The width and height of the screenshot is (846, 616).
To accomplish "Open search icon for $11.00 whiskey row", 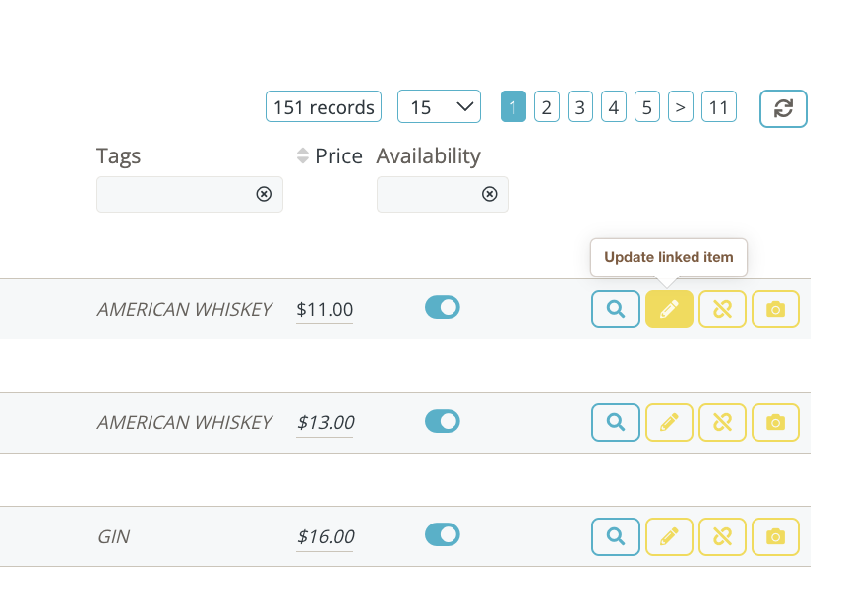I will (x=616, y=309).
